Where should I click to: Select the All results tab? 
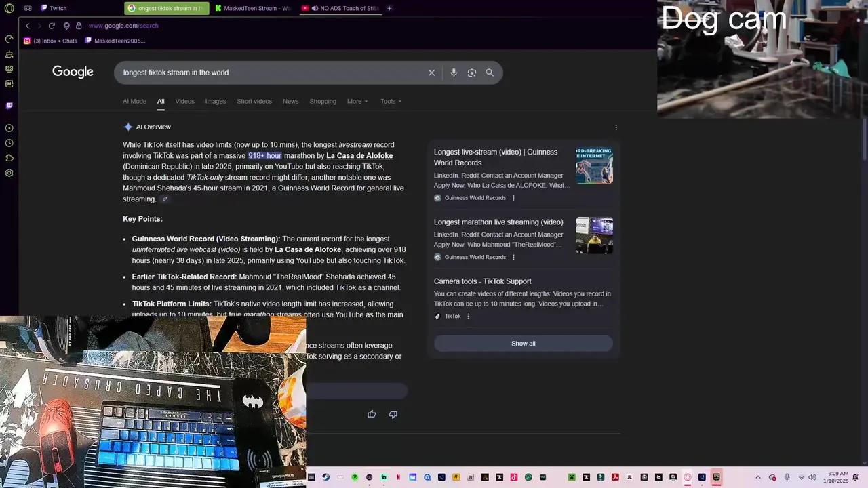coord(161,101)
